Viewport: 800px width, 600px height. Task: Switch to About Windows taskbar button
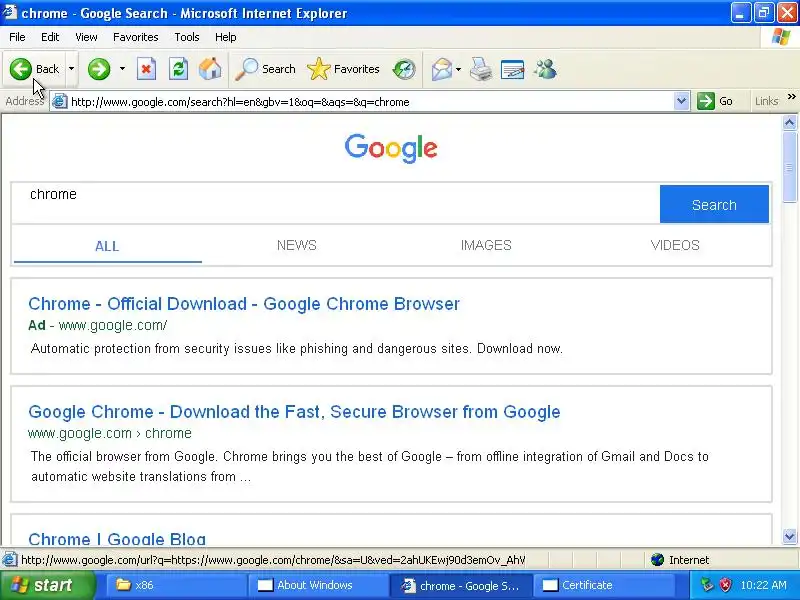click(317, 585)
